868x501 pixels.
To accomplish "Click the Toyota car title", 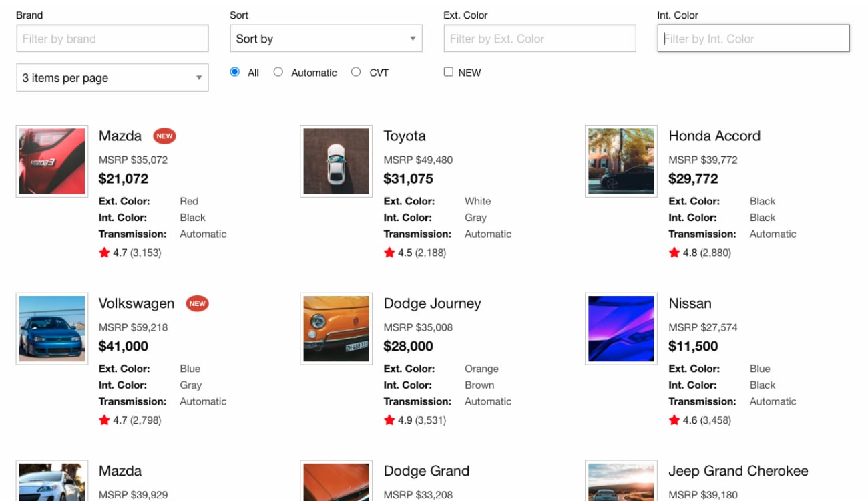I will pos(405,136).
